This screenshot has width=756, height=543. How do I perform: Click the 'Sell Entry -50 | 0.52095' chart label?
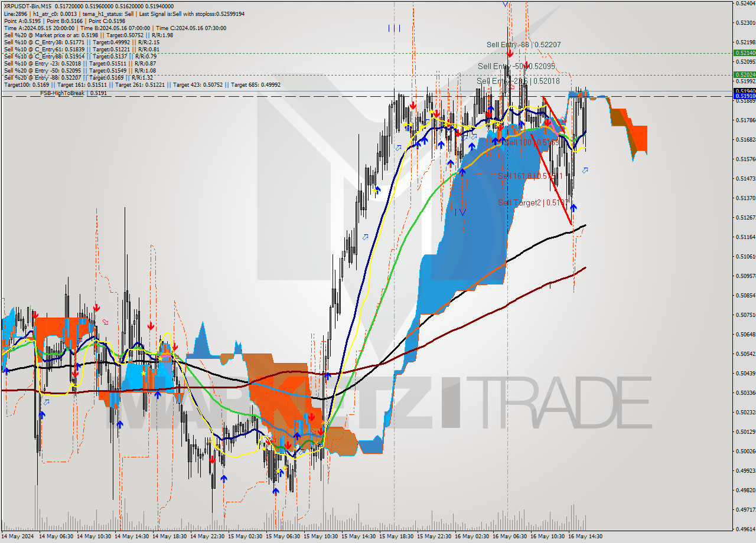click(517, 66)
